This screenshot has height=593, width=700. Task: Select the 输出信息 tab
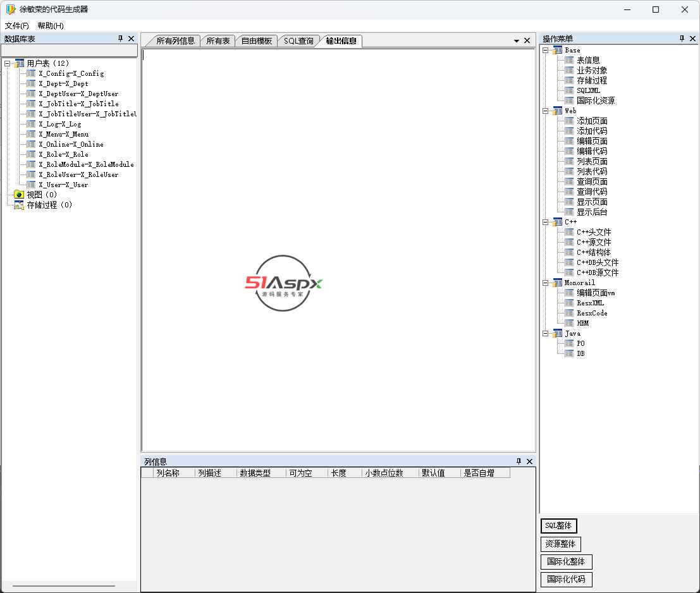[x=341, y=41]
